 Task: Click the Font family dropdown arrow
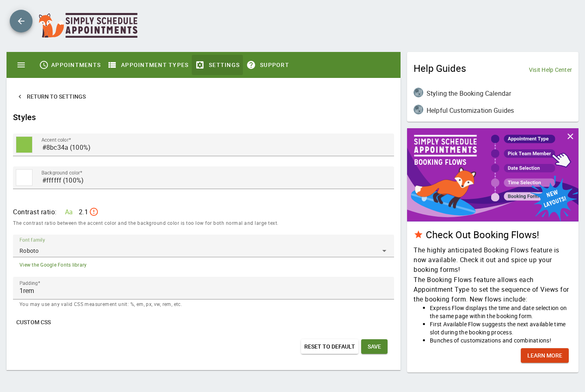pos(384,251)
